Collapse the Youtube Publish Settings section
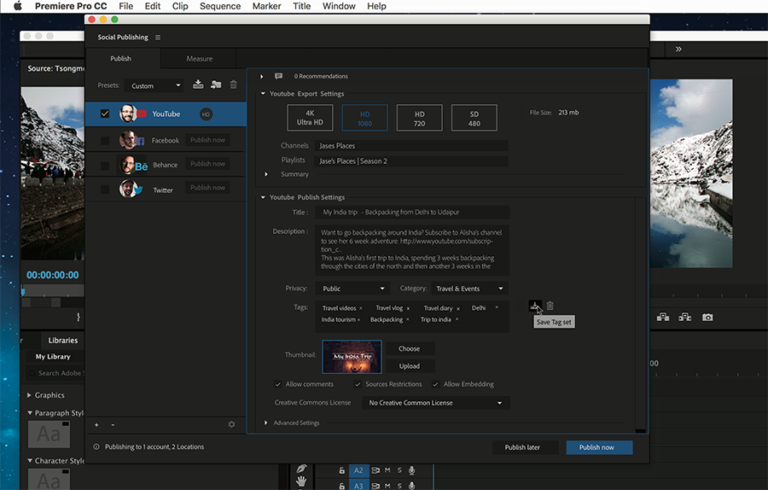Screen dimensions: 768x490 pos(263,197)
